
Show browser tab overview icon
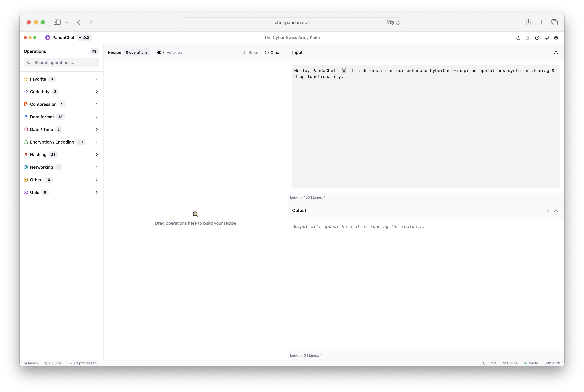coord(554,22)
